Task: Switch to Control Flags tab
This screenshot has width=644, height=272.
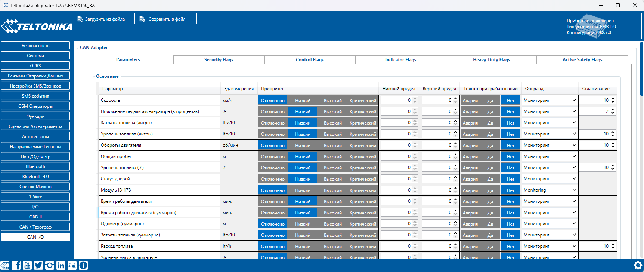Action: [310, 60]
